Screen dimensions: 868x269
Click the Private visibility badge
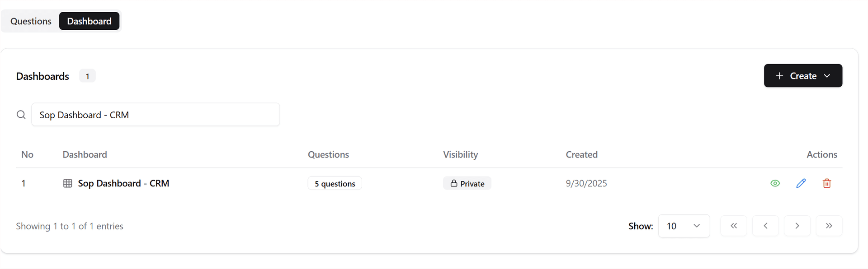pyautogui.click(x=467, y=183)
